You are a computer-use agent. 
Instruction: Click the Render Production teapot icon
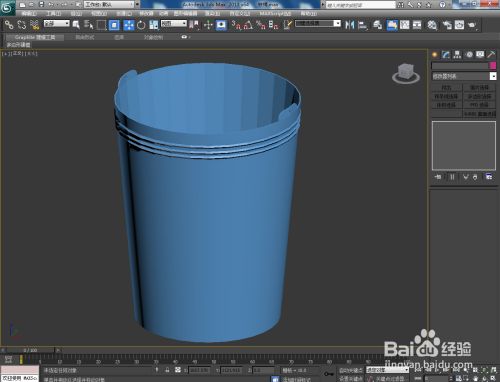tap(472, 25)
